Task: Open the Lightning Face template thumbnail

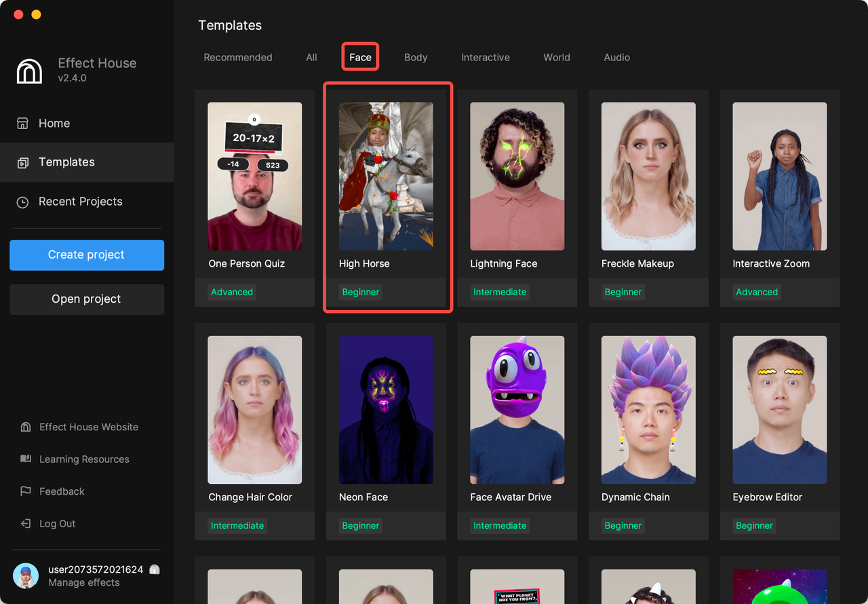Action: (x=517, y=176)
